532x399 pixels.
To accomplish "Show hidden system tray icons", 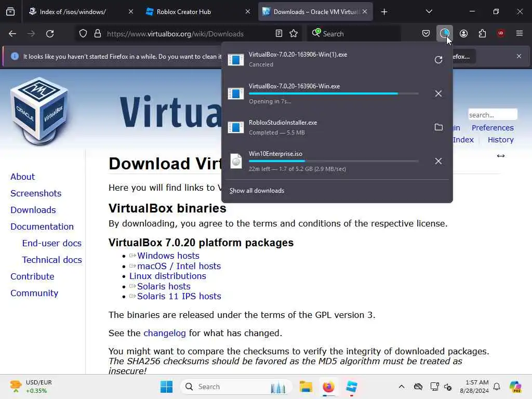I will 402,387.
